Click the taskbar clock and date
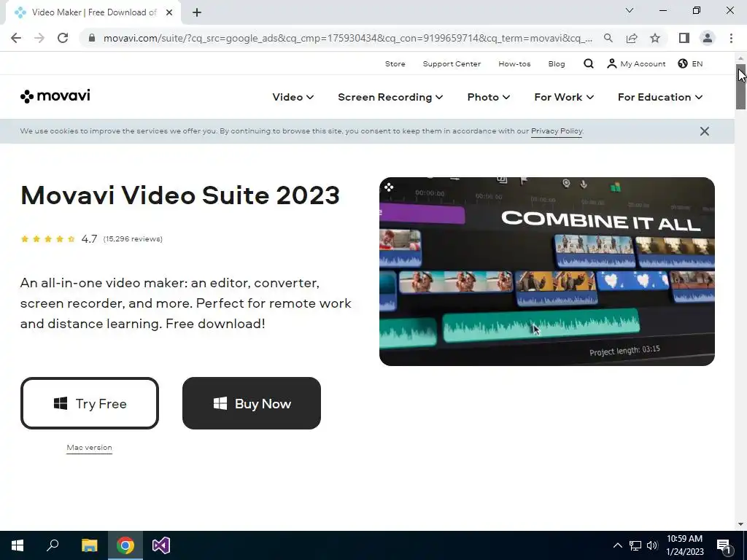Screen dimensions: 747x560 pos(684,545)
